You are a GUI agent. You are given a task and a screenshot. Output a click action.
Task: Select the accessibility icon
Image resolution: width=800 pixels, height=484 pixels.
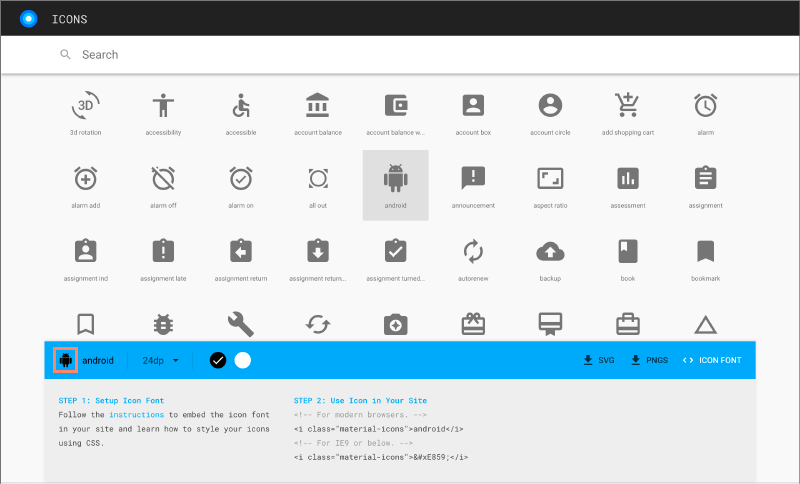[163, 106]
